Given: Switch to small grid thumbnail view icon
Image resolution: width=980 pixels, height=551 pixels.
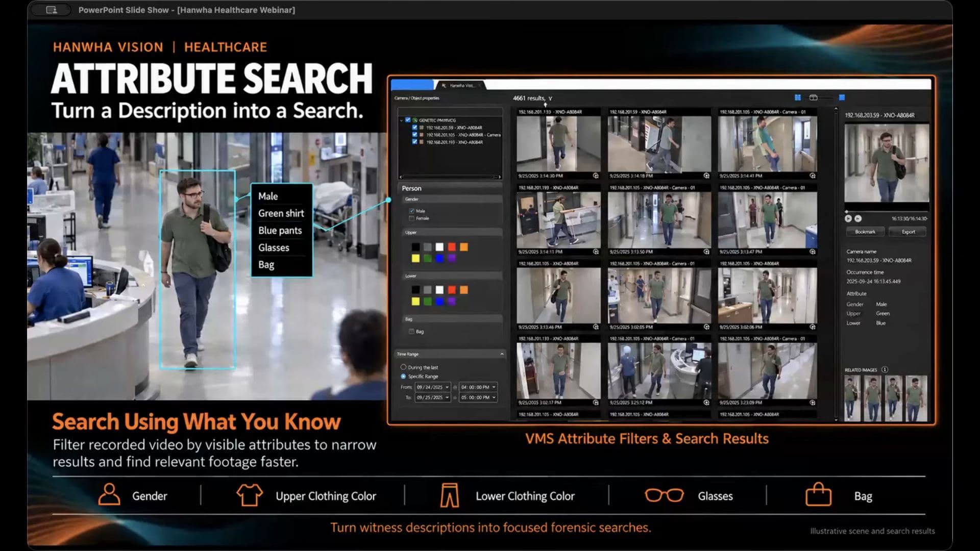Looking at the screenshot, I should point(798,97).
